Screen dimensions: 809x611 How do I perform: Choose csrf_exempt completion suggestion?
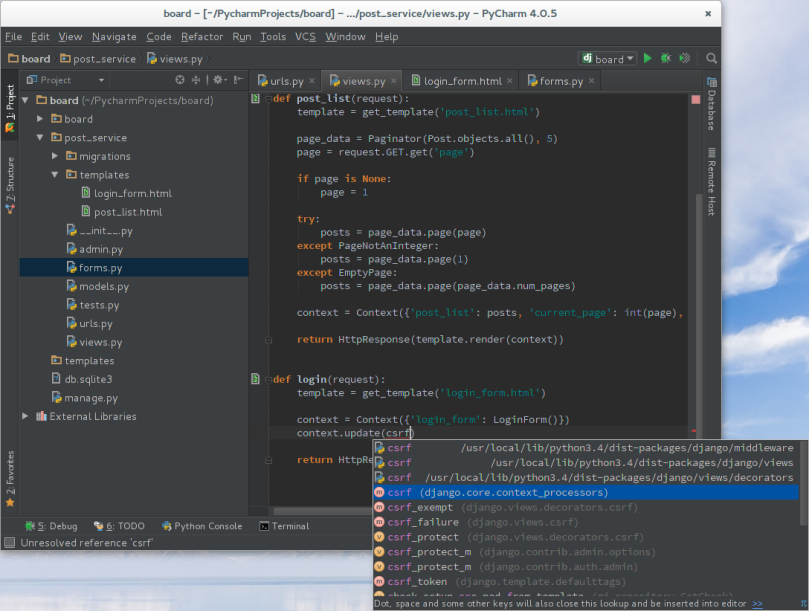[x=586, y=507]
